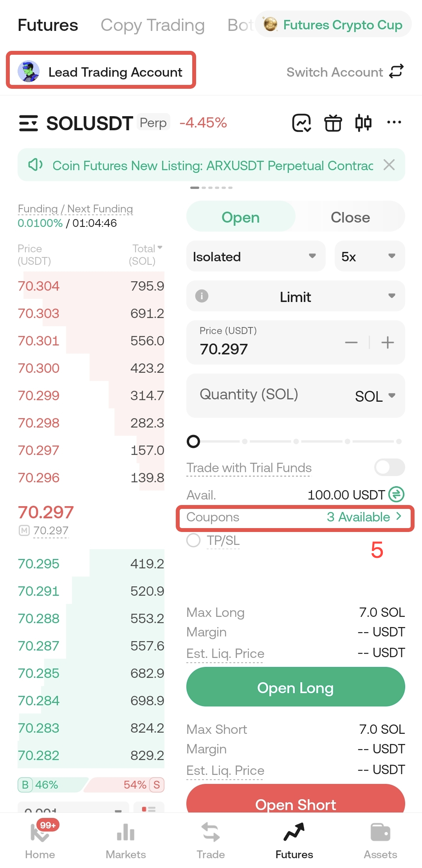Viewport: 422px width, 868px height.
Task: Open the Assets tab in bottom bar
Action: click(380, 841)
